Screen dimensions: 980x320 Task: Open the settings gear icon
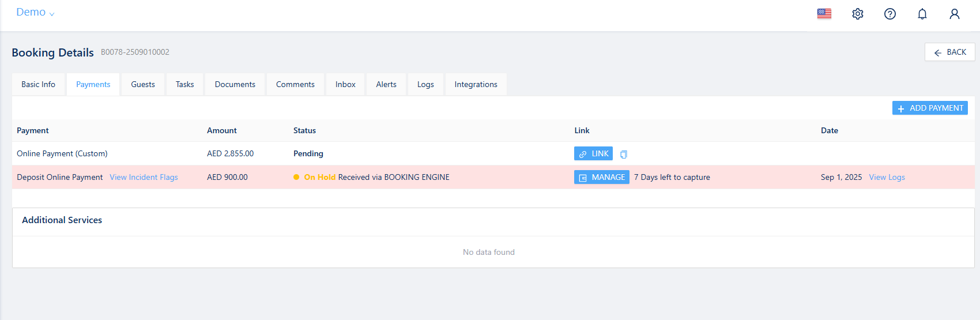point(858,14)
